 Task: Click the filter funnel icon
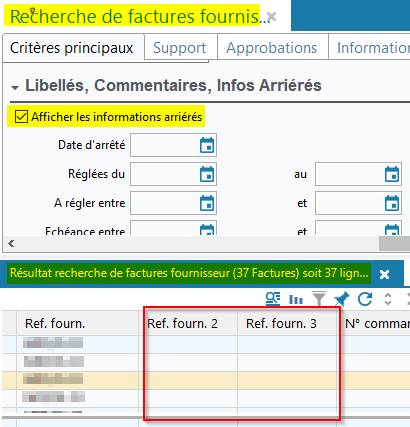319,299
